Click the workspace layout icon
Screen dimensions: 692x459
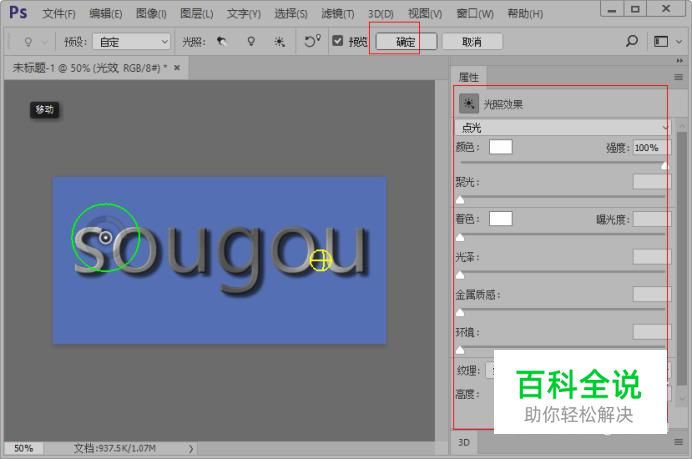[x=661, y=41]
